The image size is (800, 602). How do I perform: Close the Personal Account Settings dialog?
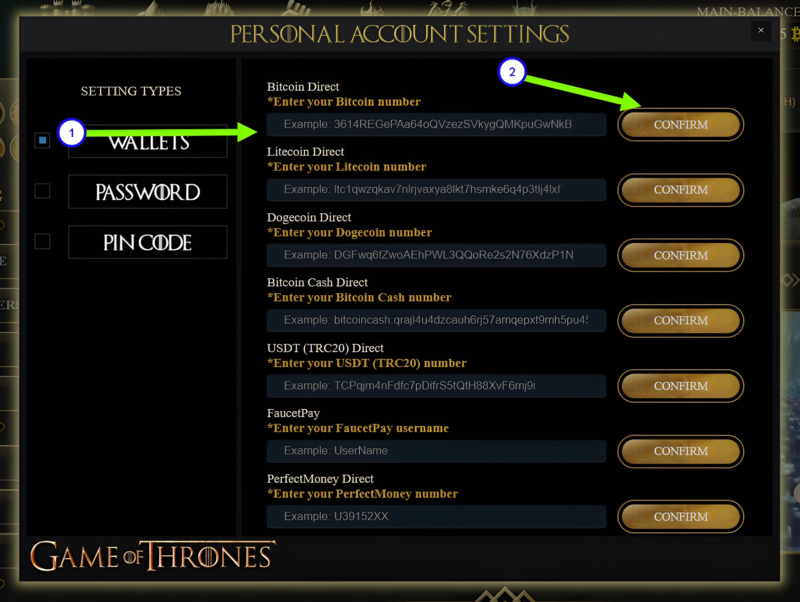coord(761,31)
